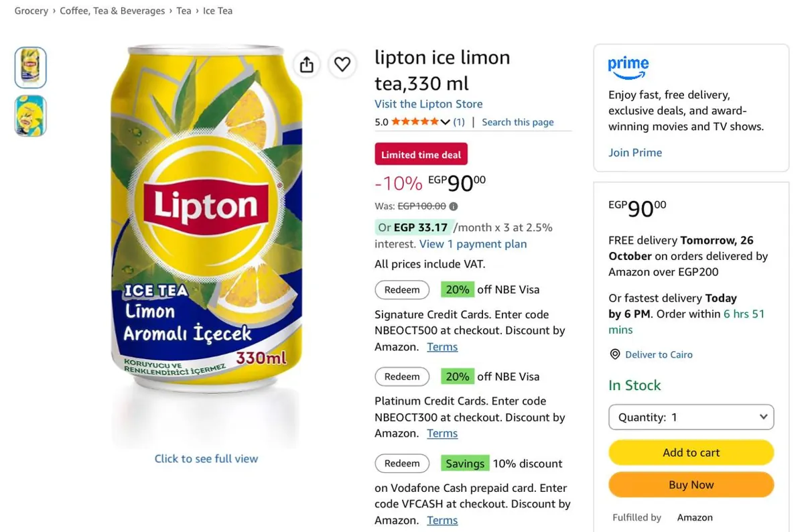This screenshot has width=804, height=532.
Task: Click the Buy Now button
Action: [691, 484]
